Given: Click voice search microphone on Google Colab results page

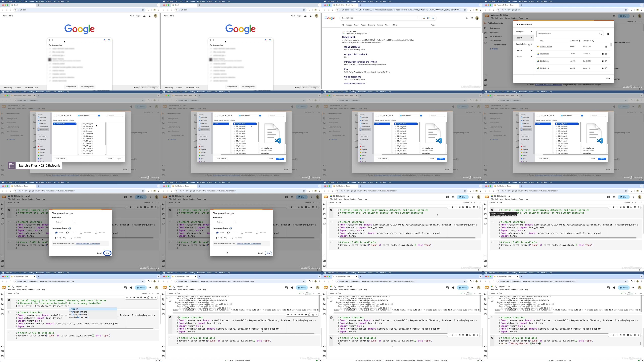Looking at the screenshot, I should coord(424,18).
